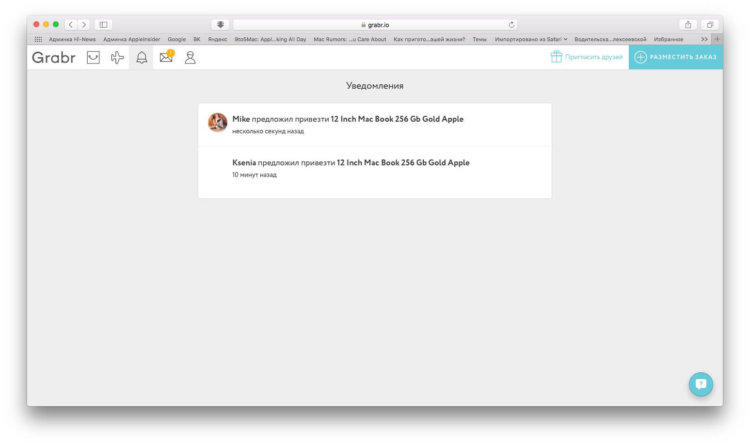Open the orders box icon in Grabr header
This screenshot has width=750, height=445.
[x=93, y=57]
